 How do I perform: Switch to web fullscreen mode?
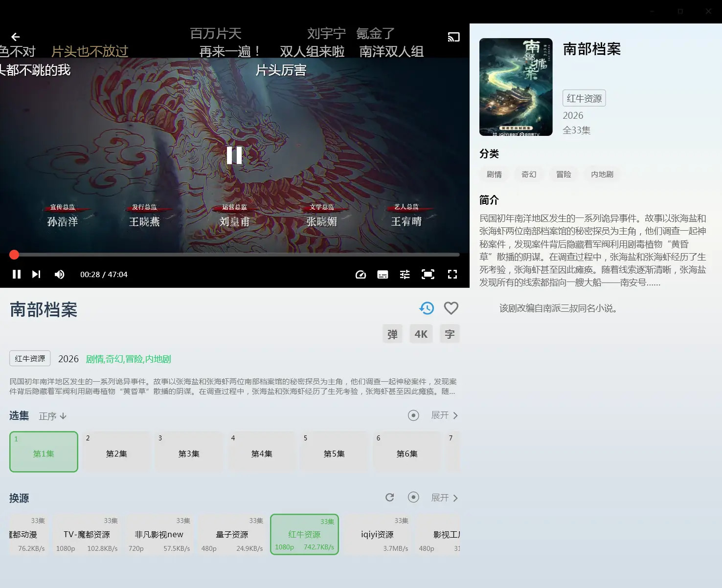coord(428,274)
